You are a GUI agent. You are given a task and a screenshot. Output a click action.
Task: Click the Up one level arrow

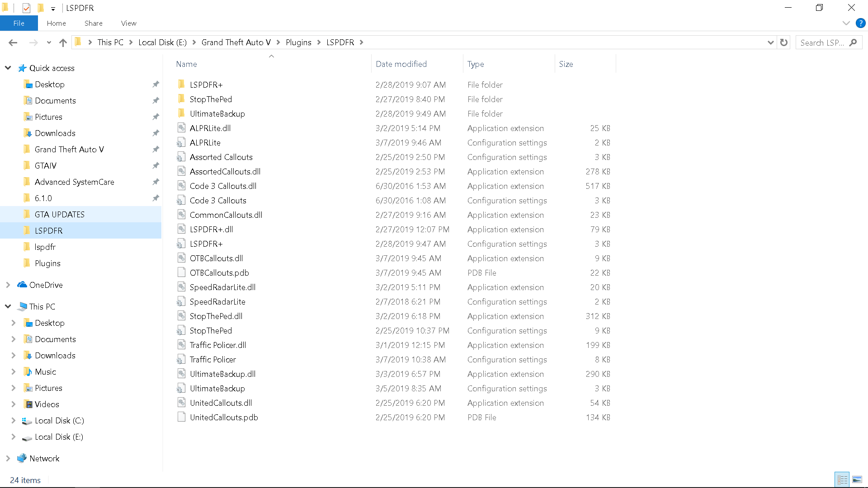(63, 42)
